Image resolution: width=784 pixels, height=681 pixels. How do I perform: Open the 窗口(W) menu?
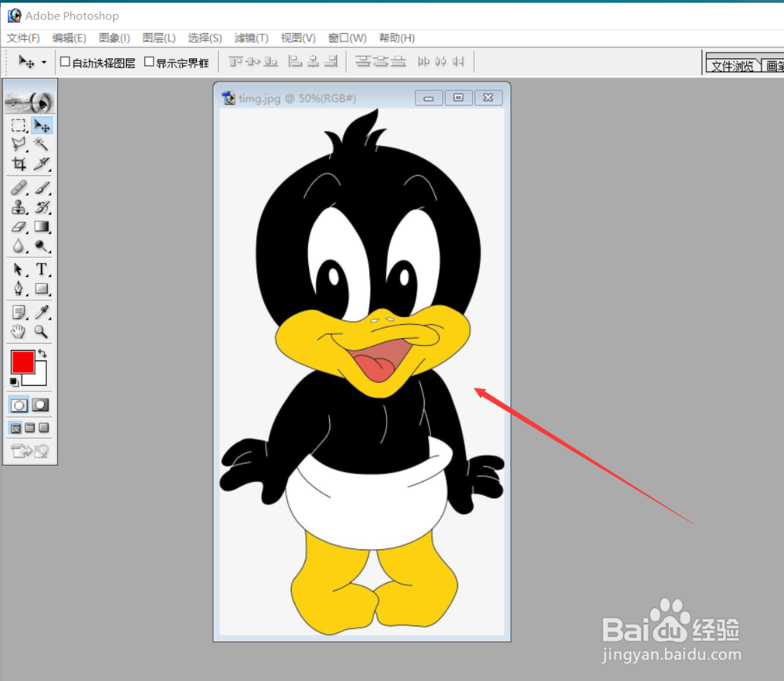pos(347,38)
